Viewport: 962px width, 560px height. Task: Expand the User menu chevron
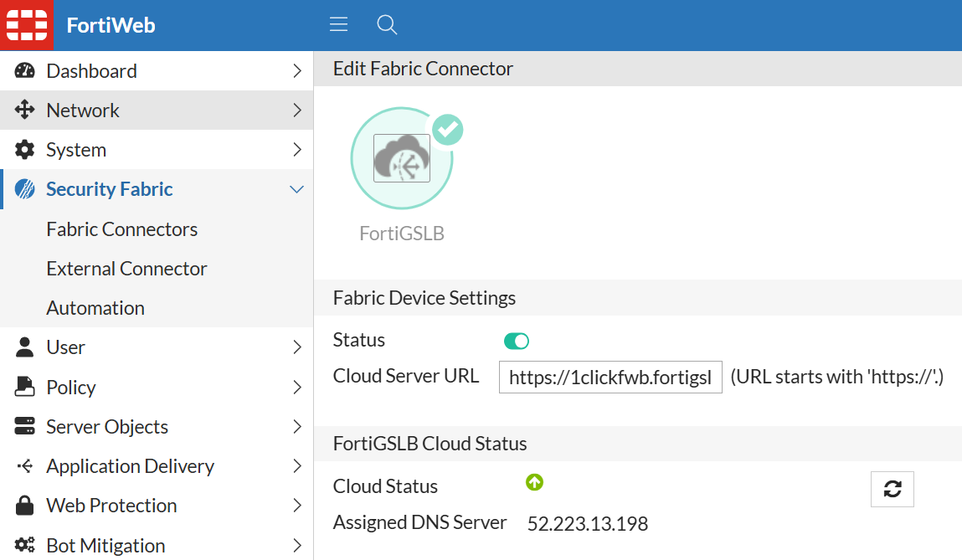click(x=297, y=347)
